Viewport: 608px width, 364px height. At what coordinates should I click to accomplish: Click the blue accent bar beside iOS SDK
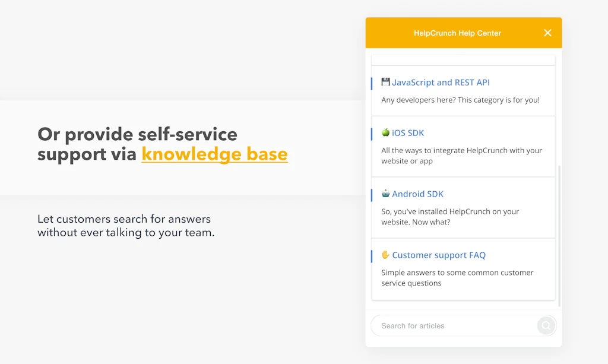[371, 133]
